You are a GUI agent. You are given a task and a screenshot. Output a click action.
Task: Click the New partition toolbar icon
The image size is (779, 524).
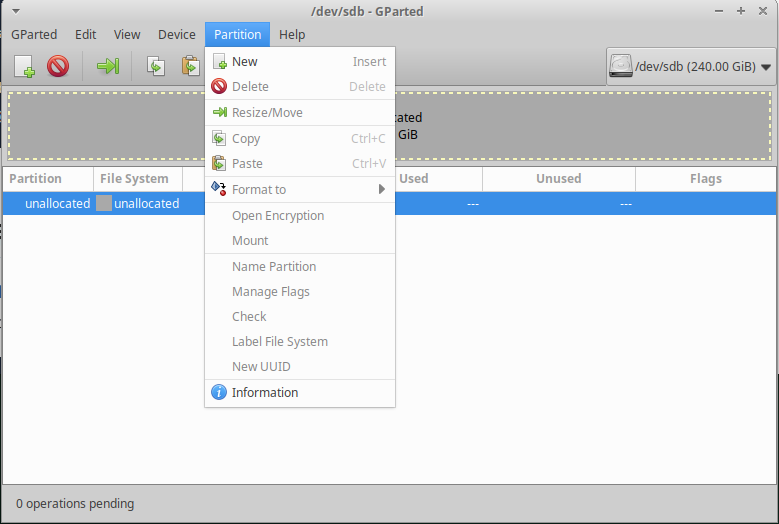click(24, 66)
